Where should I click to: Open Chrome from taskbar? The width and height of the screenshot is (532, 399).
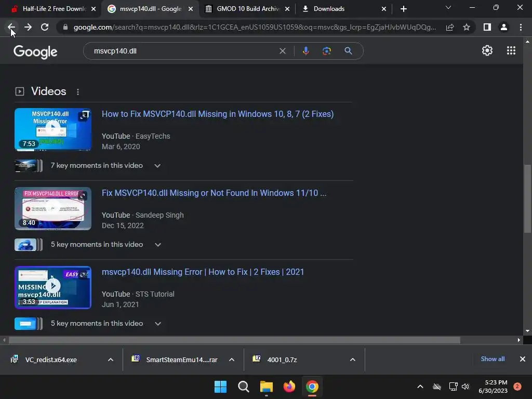tap(312, 387)
